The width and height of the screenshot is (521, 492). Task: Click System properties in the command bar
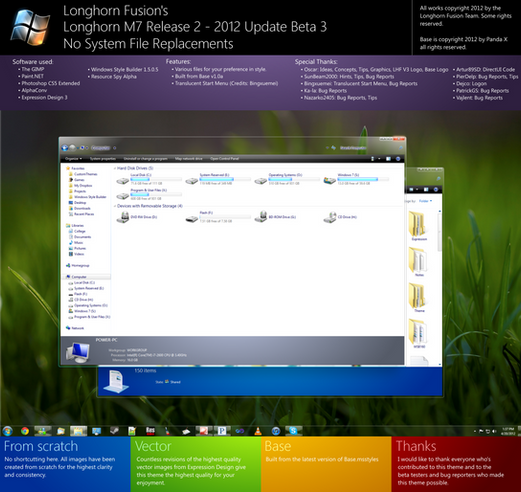(103, 159)
